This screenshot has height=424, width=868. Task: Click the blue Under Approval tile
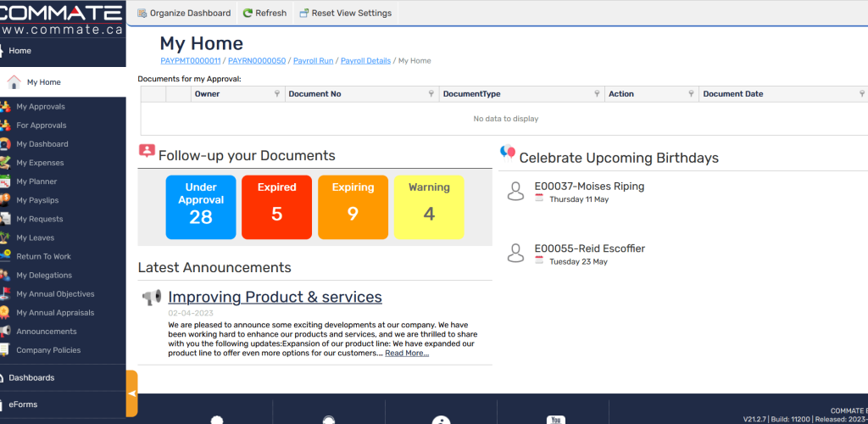pyautogui.click(x=200, y=207)
